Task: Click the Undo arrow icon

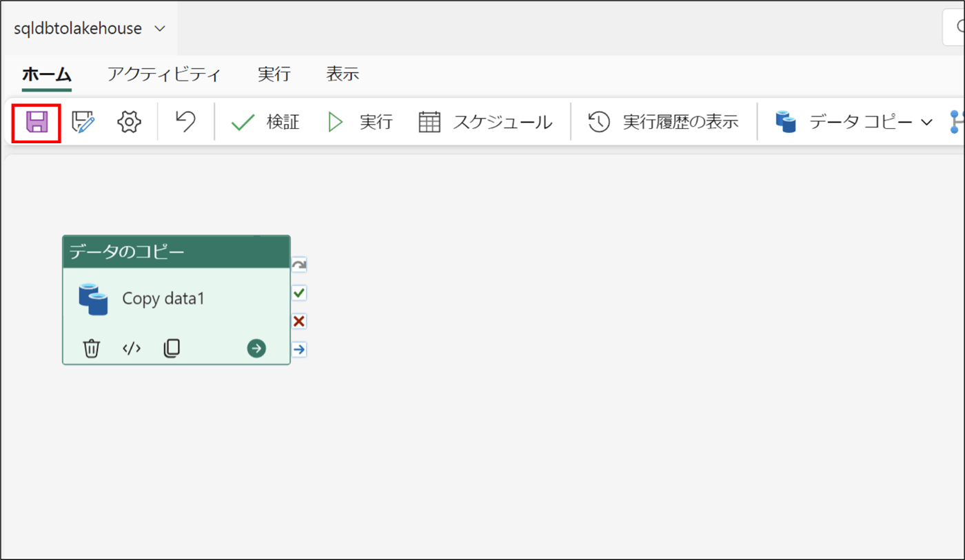Action: coord(185,122)
